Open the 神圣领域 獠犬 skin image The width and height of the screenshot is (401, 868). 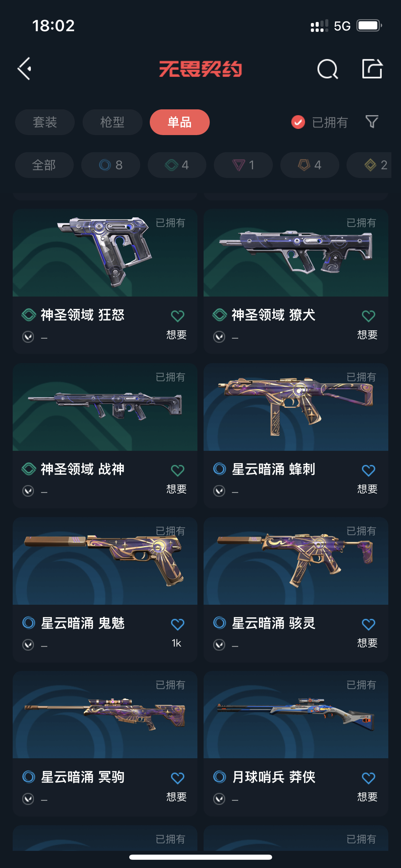[296, 253]
